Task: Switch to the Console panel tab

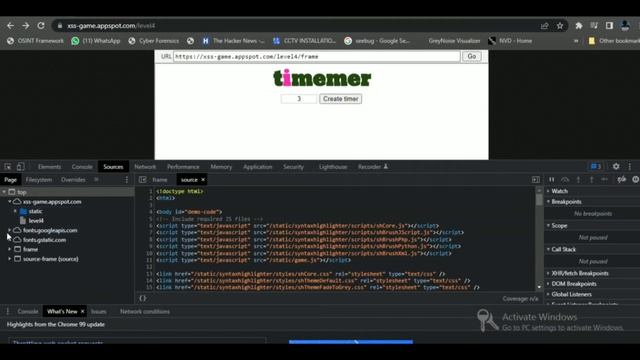Action: tap(82, 167)
